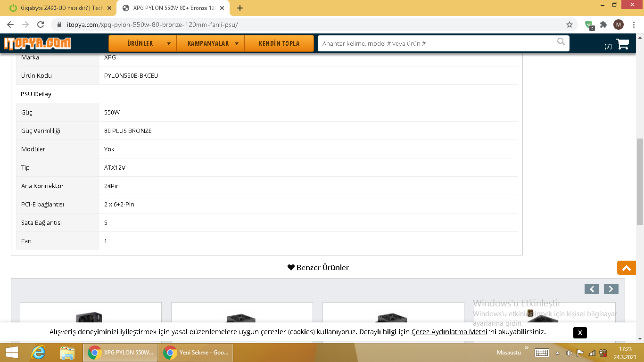
Task: Close the Gigabyte Z490-UD tab
Action: 110,8
